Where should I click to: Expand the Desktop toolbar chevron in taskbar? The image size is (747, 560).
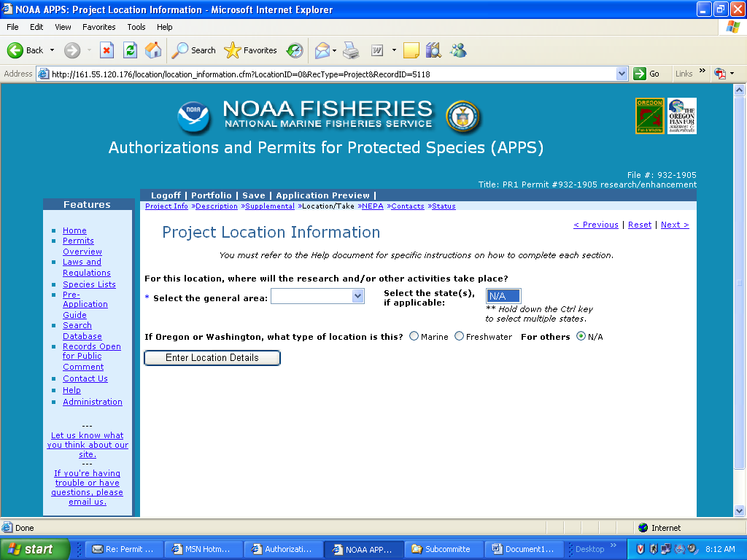(613, 545)
